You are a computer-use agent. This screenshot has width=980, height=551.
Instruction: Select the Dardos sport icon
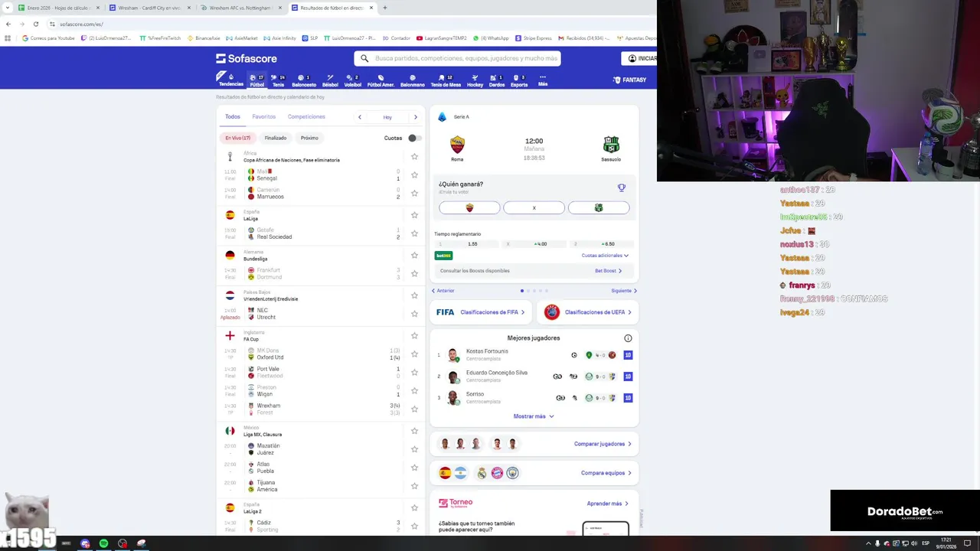click(497, 80)
